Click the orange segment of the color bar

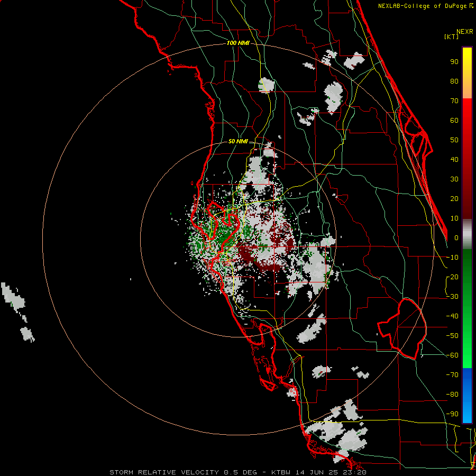point(467,88)
